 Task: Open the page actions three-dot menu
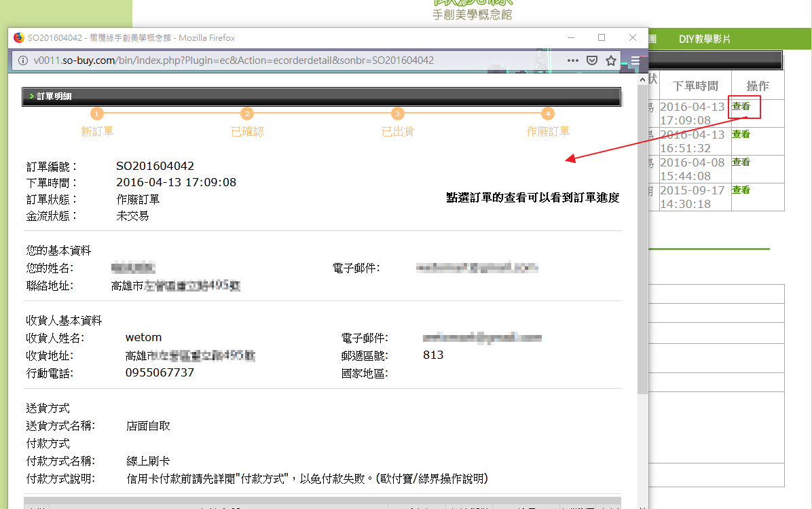(x=574, y=60)
